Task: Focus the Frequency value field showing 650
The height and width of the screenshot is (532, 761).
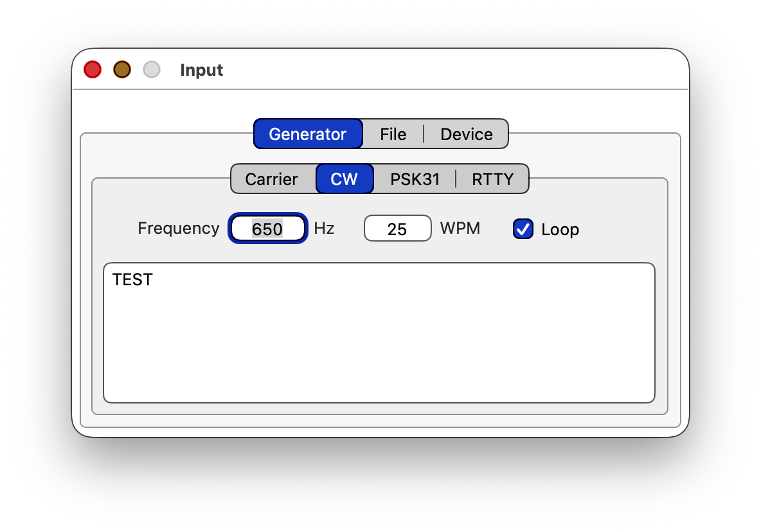Action: [x=267, y=229]
